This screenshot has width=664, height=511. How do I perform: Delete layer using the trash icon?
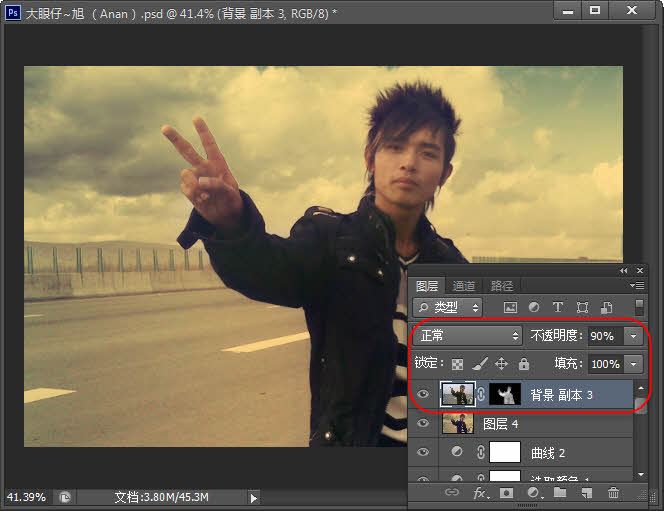click(614, 493)
